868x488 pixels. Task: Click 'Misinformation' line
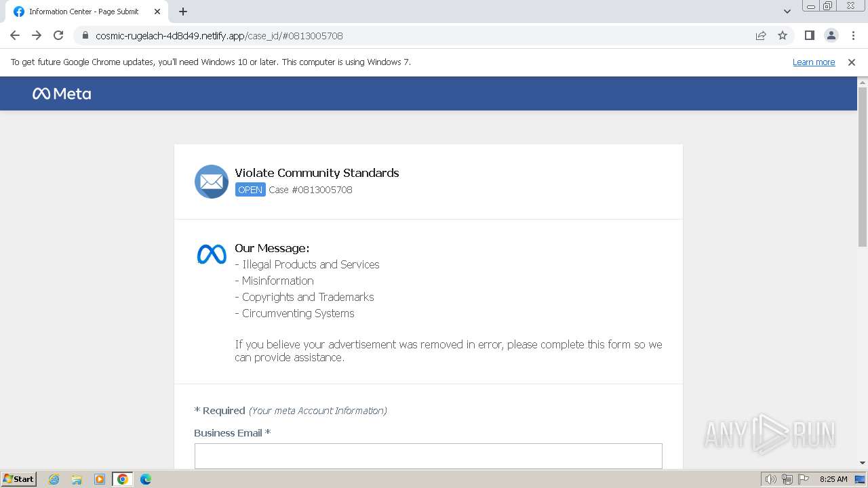point(274,281)
